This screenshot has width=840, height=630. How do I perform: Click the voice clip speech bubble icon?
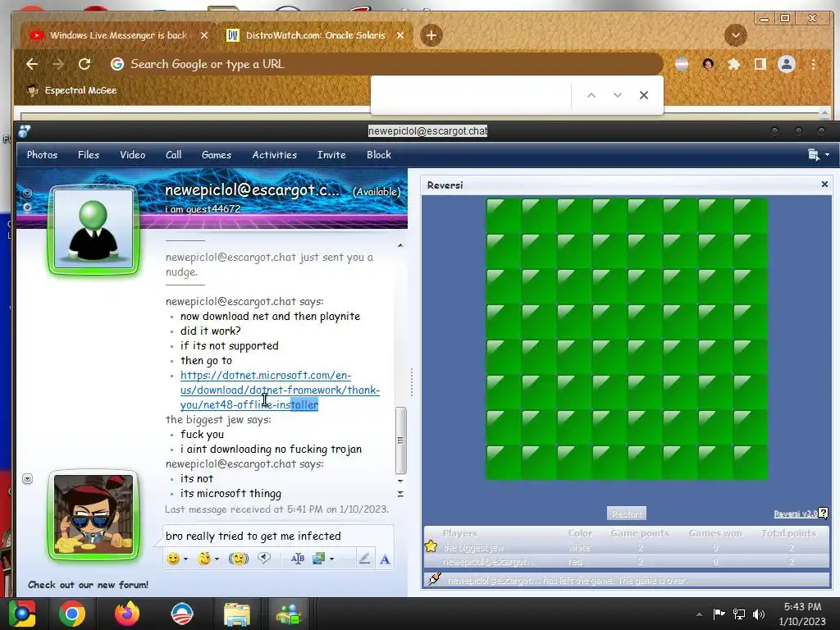pyautogui.click(x=264, y=558)
